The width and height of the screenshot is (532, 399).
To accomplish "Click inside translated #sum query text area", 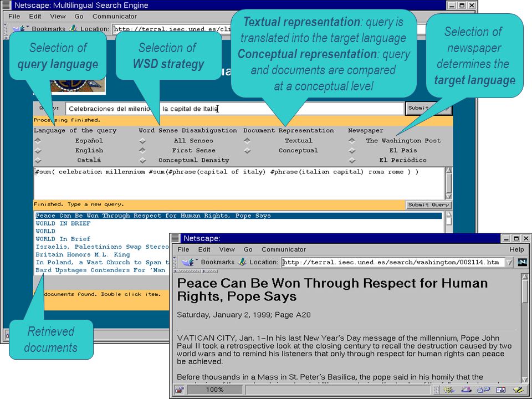I will [x=239, y=183].
